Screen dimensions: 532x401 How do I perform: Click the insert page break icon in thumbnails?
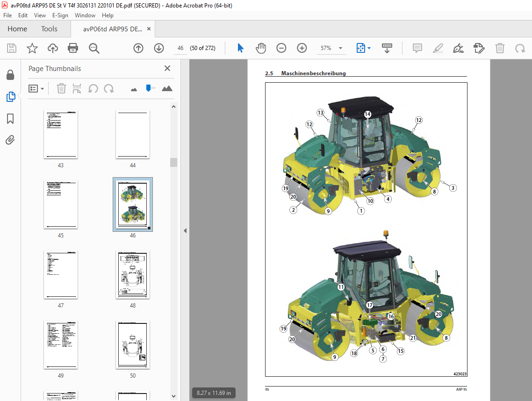pos(77,88)
